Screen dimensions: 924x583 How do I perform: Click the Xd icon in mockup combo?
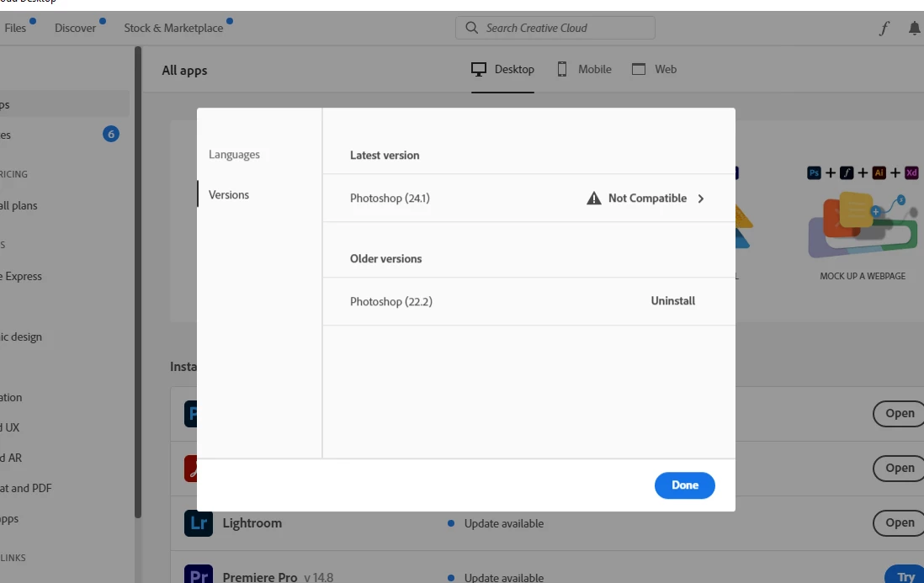point(911,172)
